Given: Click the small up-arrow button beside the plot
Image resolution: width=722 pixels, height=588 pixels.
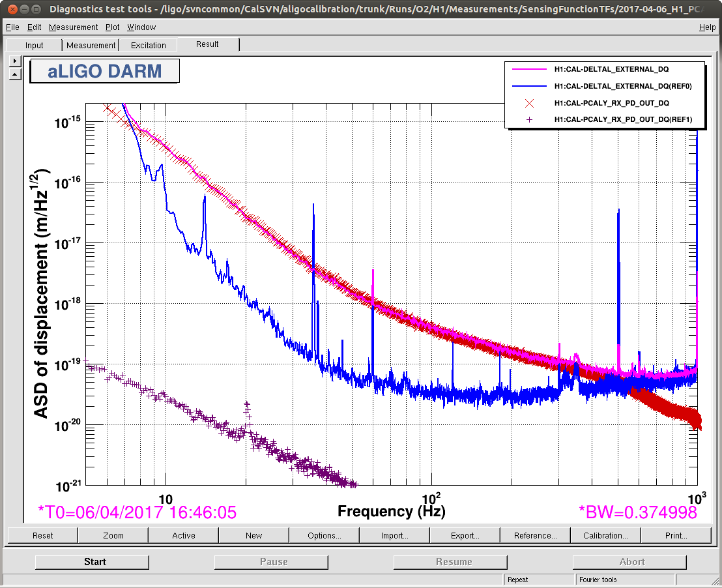Looking at the screenshot, I should tap(15, 74).
